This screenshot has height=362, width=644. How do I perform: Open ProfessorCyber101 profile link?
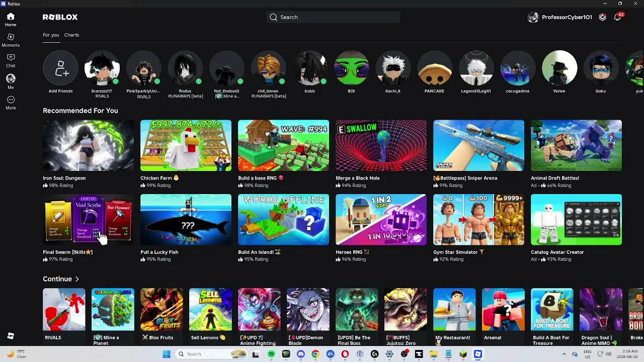[x=559, y=17]
